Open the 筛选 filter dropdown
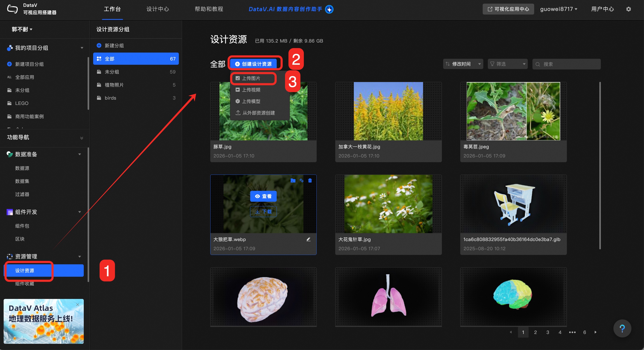The width and height of the screenshot is (644, 350). 507,64
